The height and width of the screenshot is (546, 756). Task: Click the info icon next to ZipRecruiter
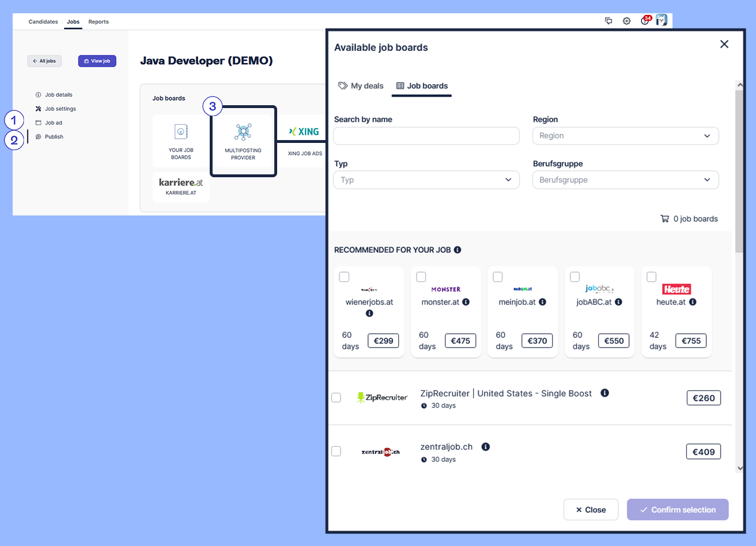(x=605, y=393)
